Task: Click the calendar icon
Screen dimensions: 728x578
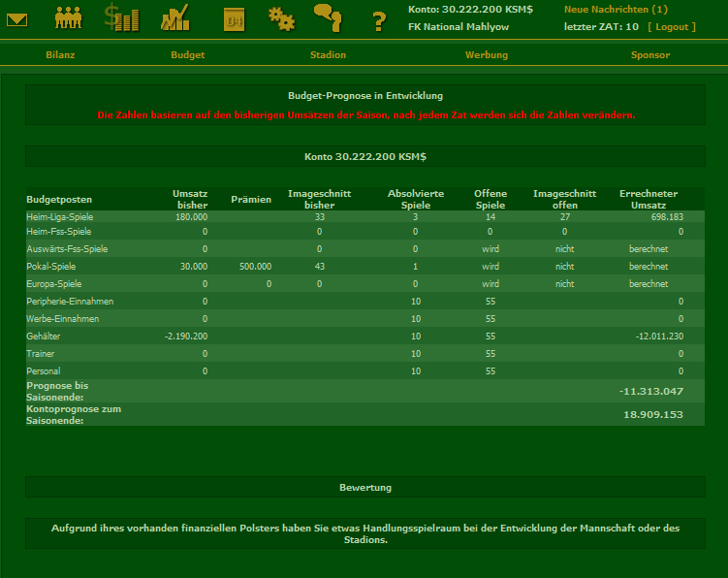Action: click(234, 18)
